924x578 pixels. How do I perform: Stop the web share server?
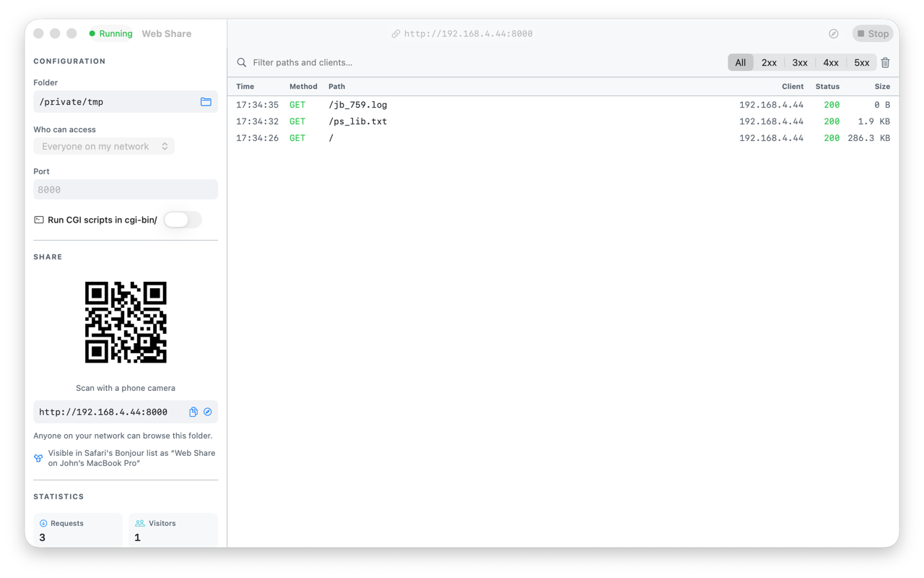pos(873,34)
